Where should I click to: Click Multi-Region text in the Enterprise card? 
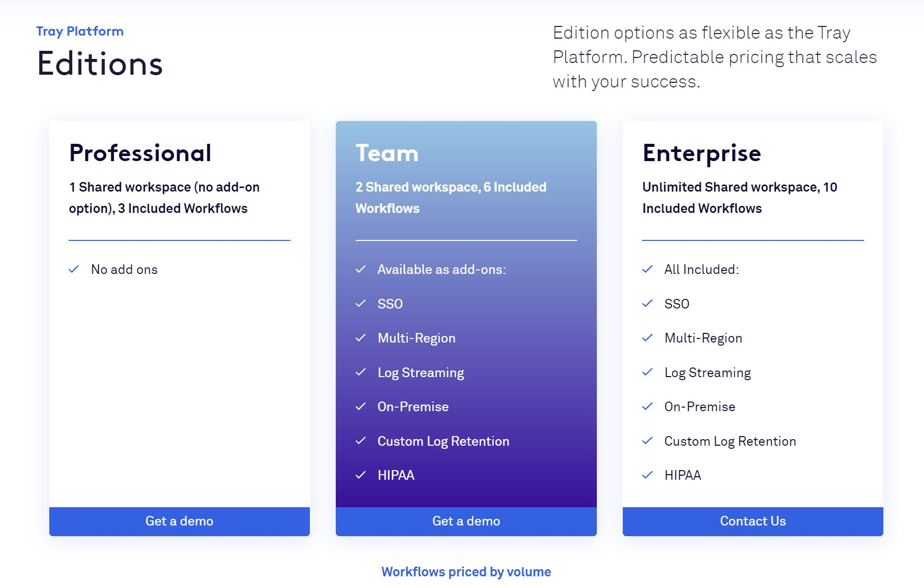click(704, 338)
